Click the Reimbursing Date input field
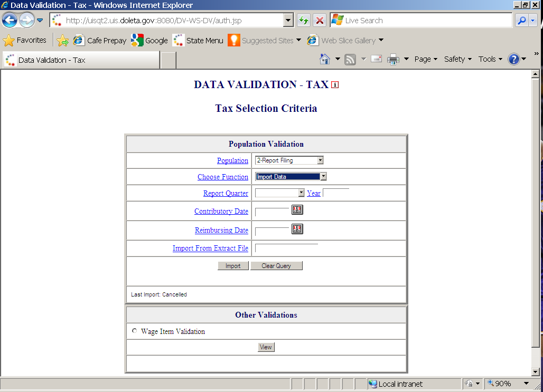The image size is (543, 392). coord(272,231)
